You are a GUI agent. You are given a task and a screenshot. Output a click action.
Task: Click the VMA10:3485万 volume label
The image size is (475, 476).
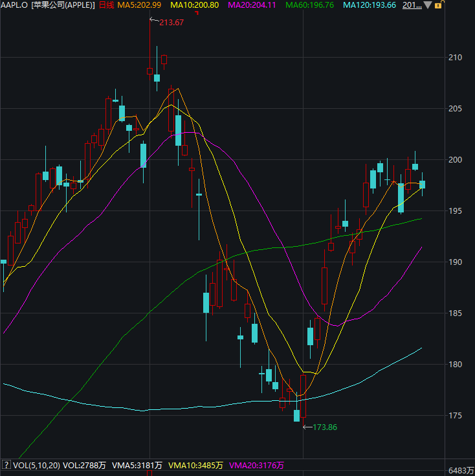point(195,465)
